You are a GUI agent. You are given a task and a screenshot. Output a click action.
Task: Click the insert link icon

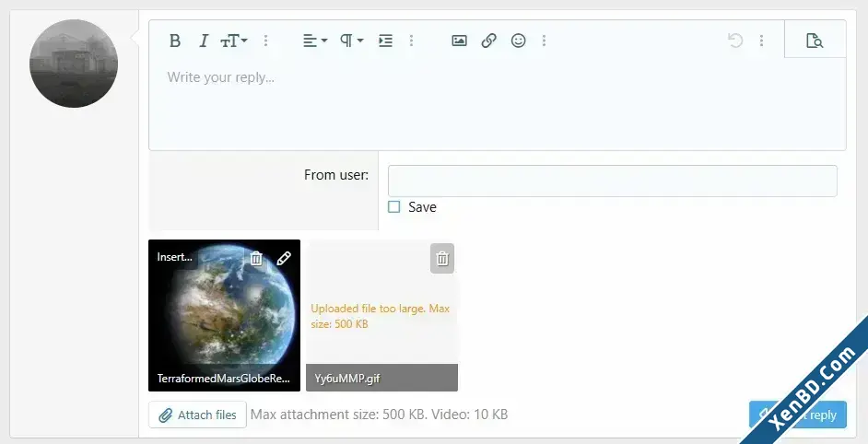[488, 41]
